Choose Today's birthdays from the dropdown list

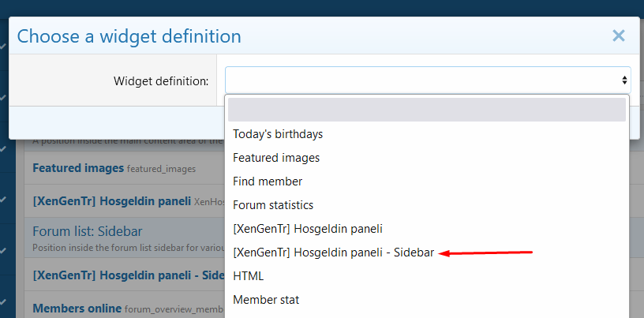[x=278, y=134]
